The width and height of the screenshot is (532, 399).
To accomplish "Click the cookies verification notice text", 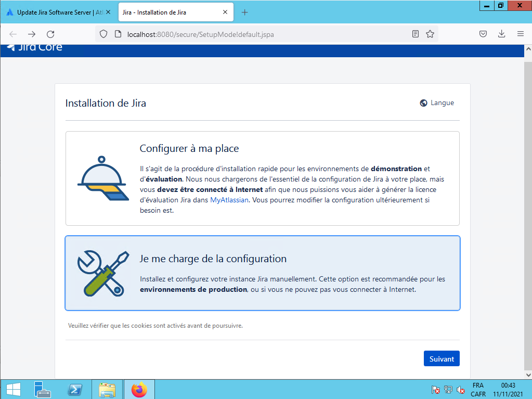I will pyautogui.click(x=155, y=326).
